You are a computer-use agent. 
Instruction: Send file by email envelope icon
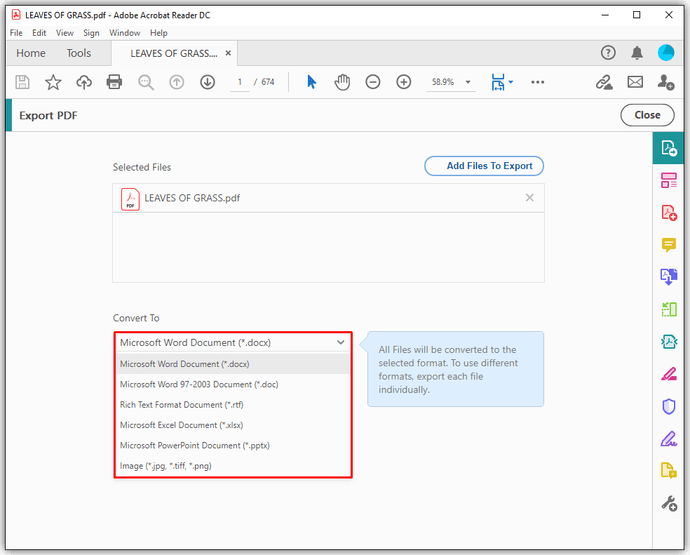point(635,82)
